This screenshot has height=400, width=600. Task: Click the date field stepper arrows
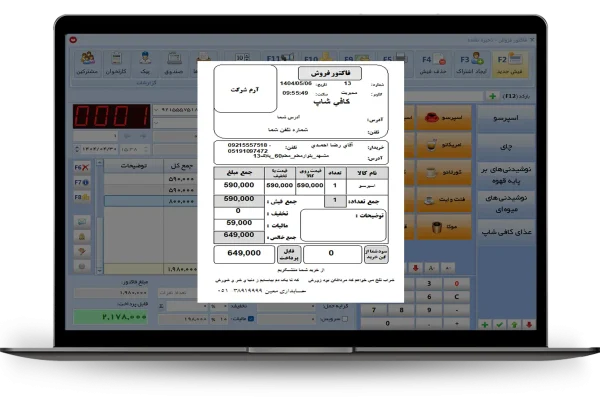tap(77, 149)
